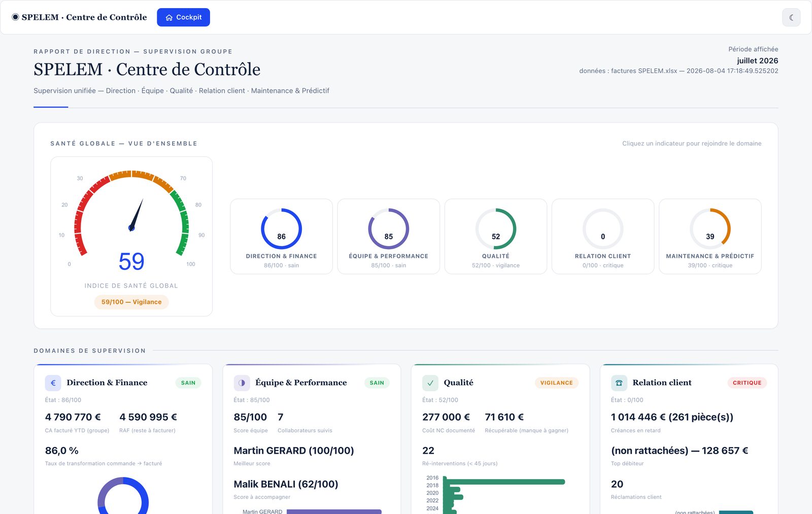Image resolution: width=812 pixels, height=514 pixels.
Task: Click the checkmark icon on Qualité card
Action: tap(430, 383)
